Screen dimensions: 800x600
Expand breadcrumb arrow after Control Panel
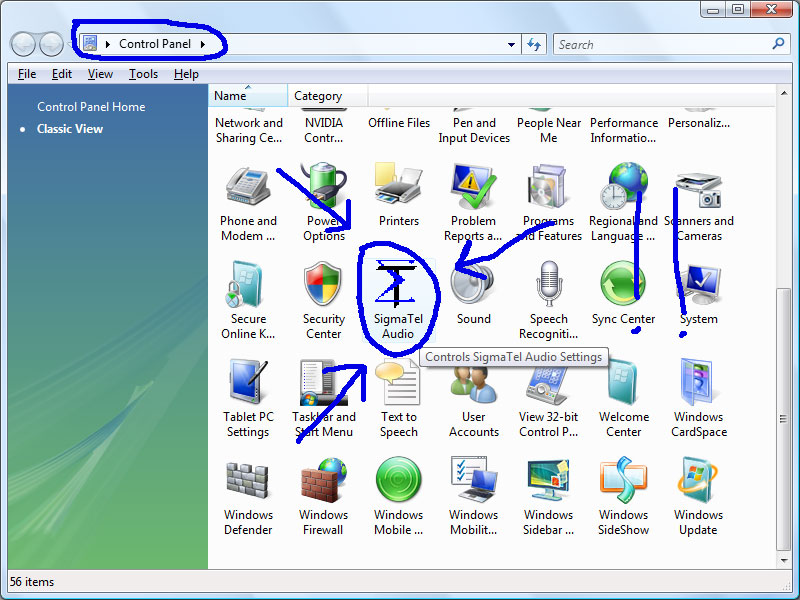(x=203, y=44)
